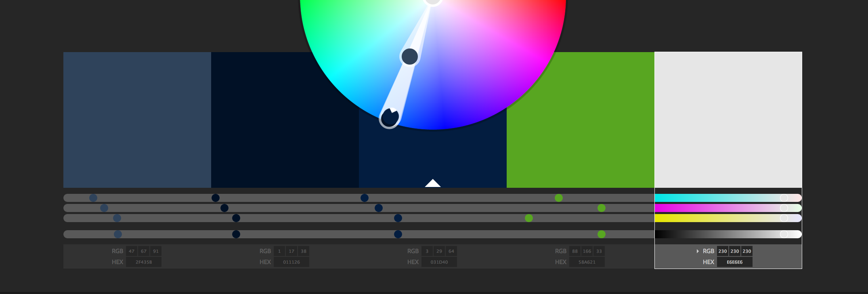Edit the HEX field showing 58A621
Image resolution: width=868 pixels, height=294 pixels.
[x=587, y=262]
